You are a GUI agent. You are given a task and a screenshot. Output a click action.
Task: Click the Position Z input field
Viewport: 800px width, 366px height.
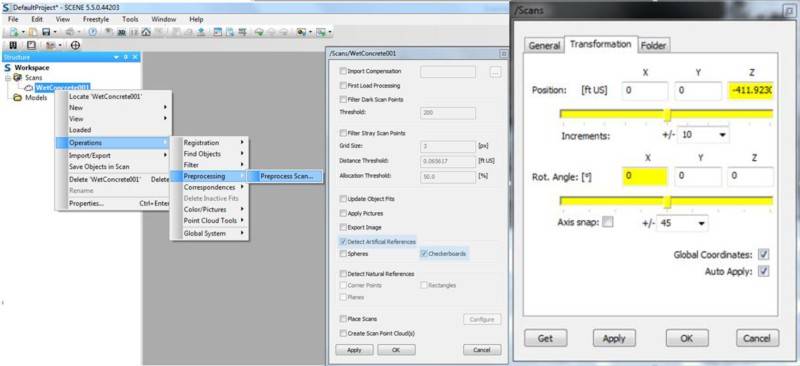(x=750, y=90)
